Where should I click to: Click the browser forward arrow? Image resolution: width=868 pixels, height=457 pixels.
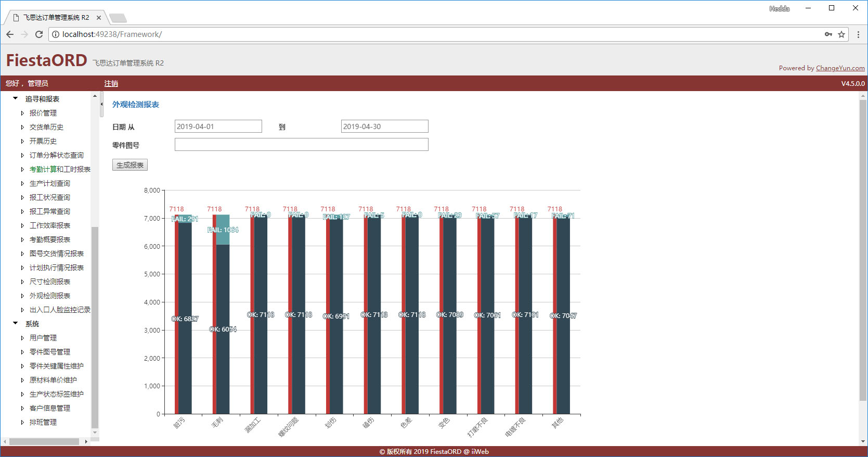[x=24, y=34]
